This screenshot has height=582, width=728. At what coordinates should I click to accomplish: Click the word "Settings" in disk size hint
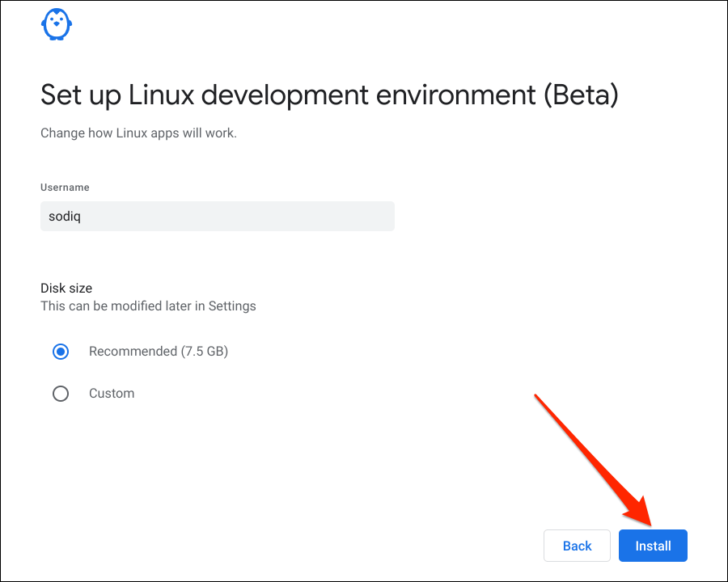pyautogui.click(x=232, y=306)
